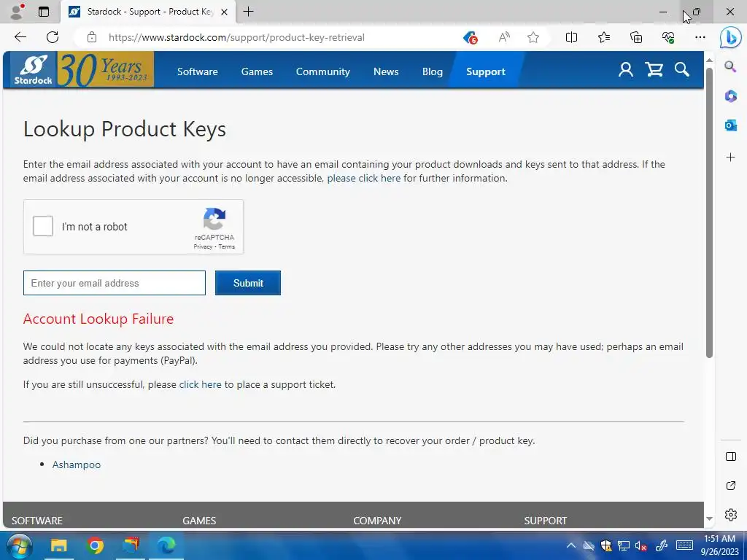
Task: Click the scrollbar up arrow
Action: [709, 61]
